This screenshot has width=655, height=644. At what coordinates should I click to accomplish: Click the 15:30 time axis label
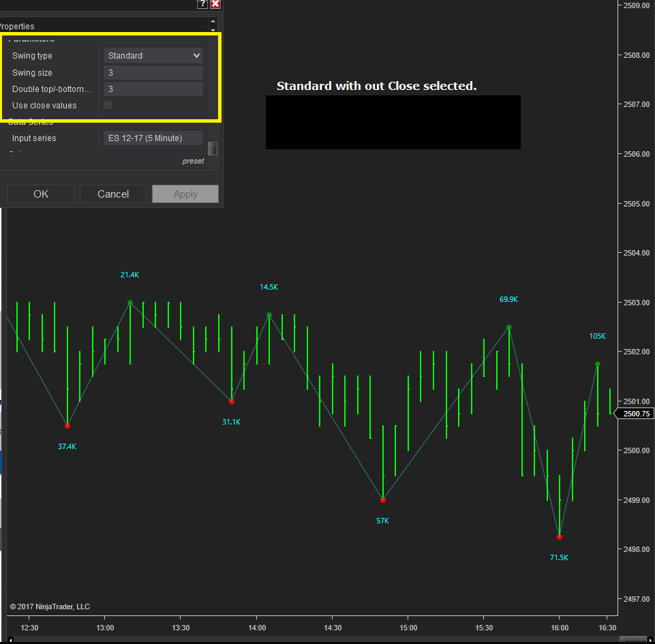(484, 628)
